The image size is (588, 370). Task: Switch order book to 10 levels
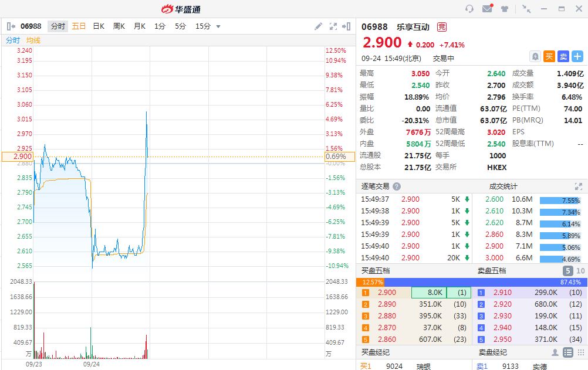(x=580, y=271)
